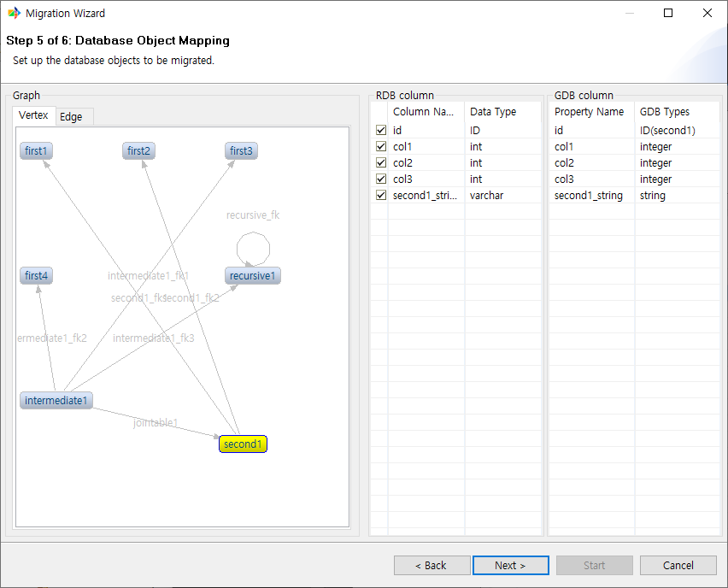Switch to the Vertex tab

tap(33, 115)
